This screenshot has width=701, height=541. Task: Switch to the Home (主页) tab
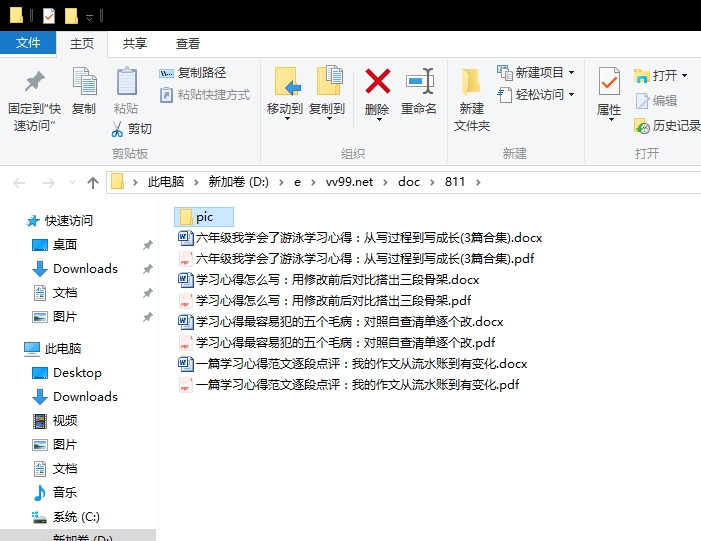tap(82, 43)
